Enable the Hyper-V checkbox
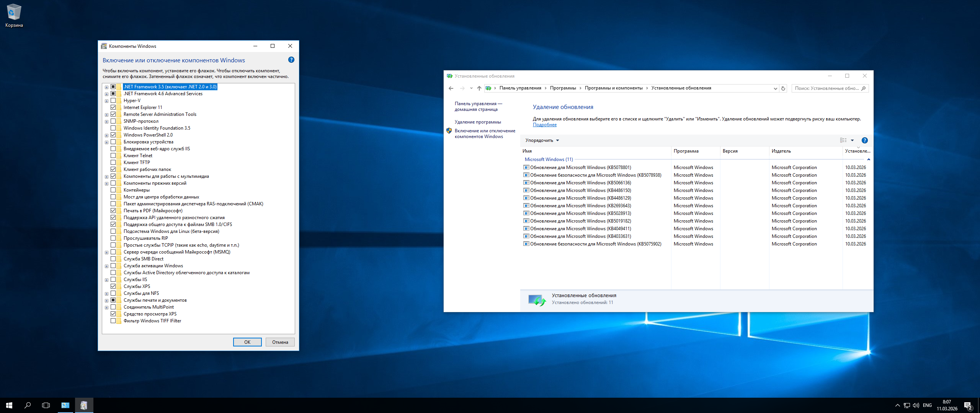This screenshot has height=413, width=980. [113, 101]
